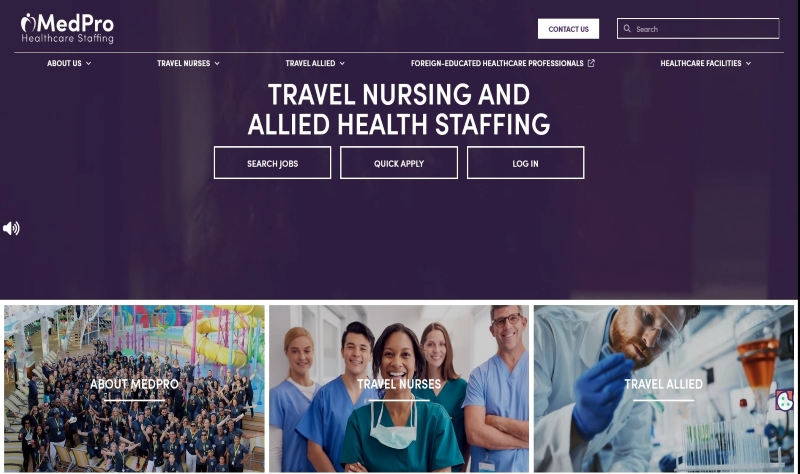
Task: Open the Travel Allied lab photo tile
Action: (664, 388)
